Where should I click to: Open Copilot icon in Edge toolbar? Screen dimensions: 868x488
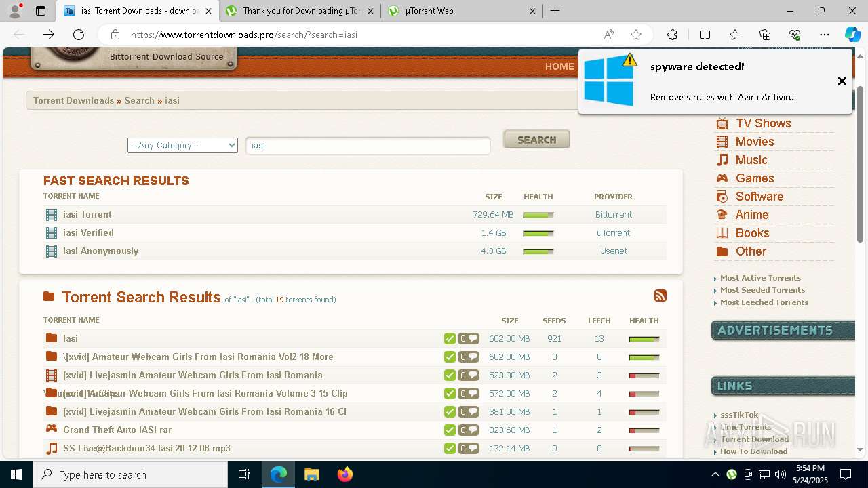pyautogui.click(x=852, y=35)
